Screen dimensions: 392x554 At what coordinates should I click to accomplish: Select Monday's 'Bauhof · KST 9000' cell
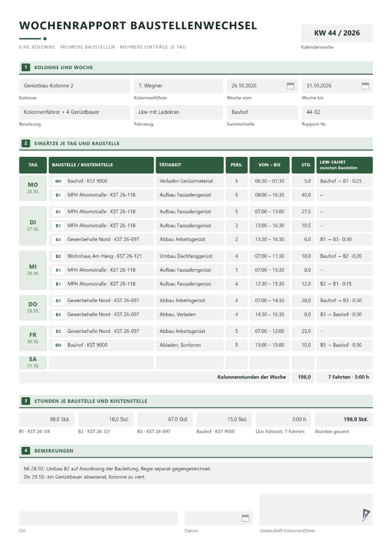coord(101,181)
